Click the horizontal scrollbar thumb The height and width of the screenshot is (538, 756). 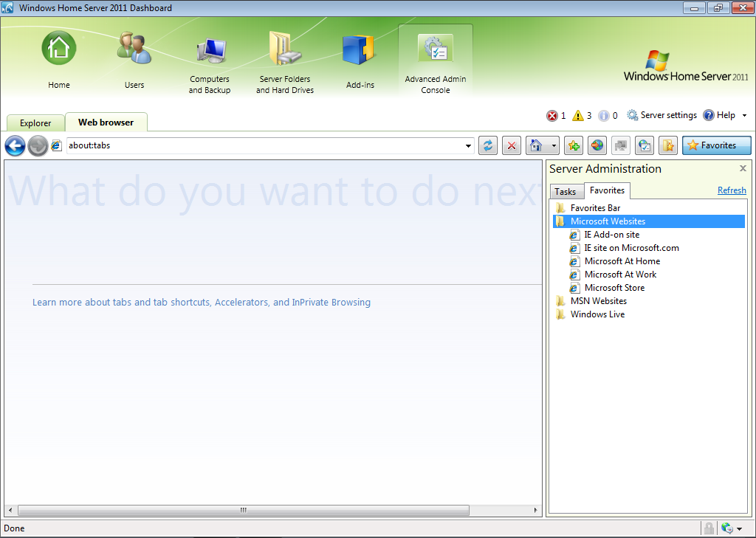[244, 510]
